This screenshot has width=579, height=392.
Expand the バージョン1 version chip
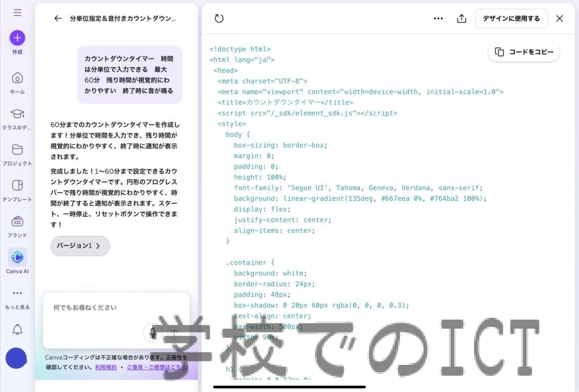coord(80,245)
